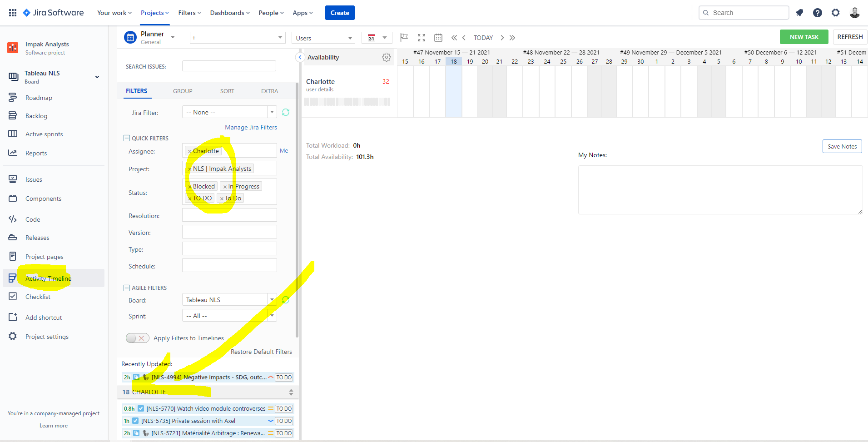Open the help question mark icon

click(818, 13)
